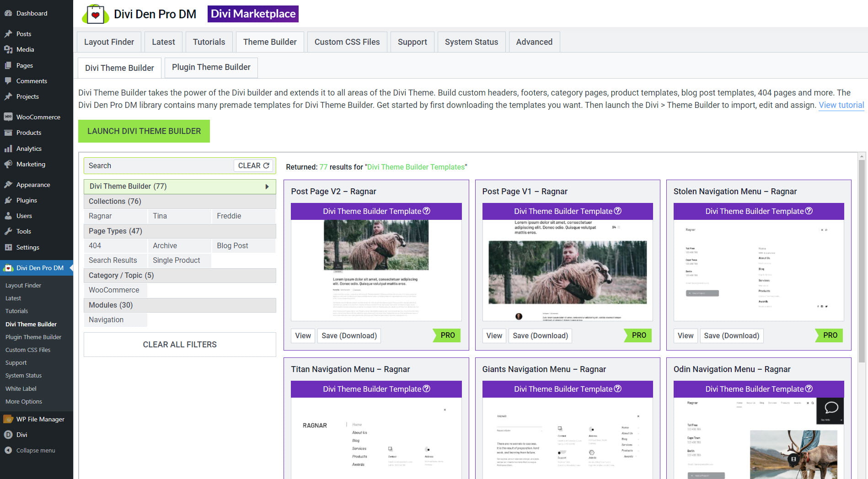
Task: Click the Collapse menu arrow icon
Action: [8, 450]
